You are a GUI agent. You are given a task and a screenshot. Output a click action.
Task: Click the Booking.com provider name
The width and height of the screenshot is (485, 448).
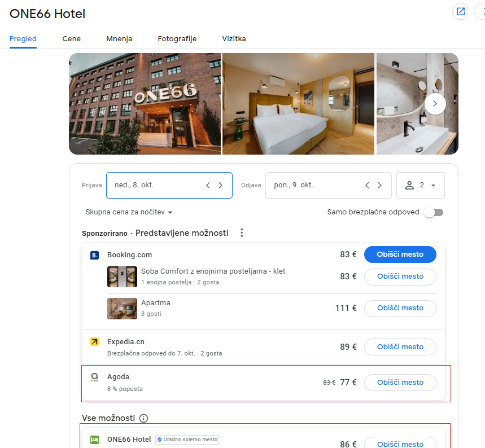[130, 255]
